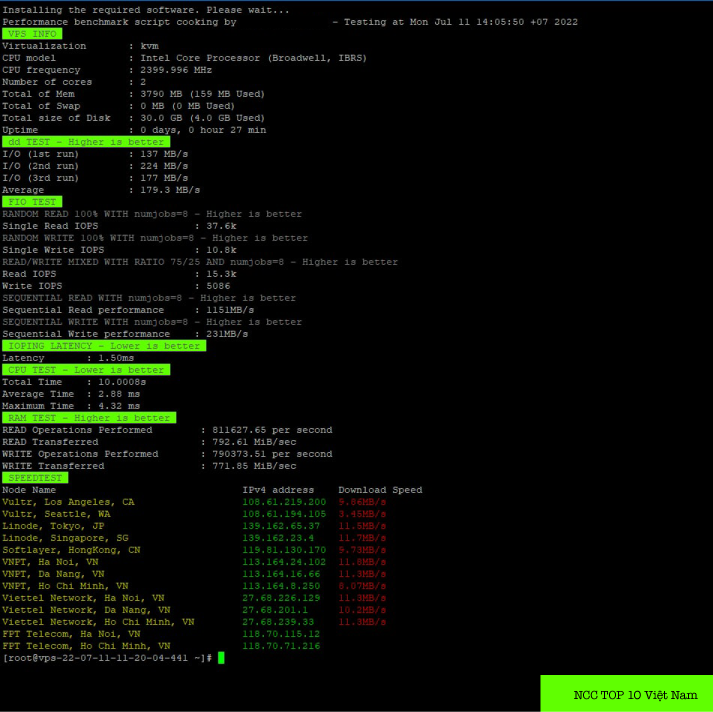Image resolution: width=713 pixels, height=712 pixels.
Task: Click the green VPS INFO section header
Action: click(31, 34)
